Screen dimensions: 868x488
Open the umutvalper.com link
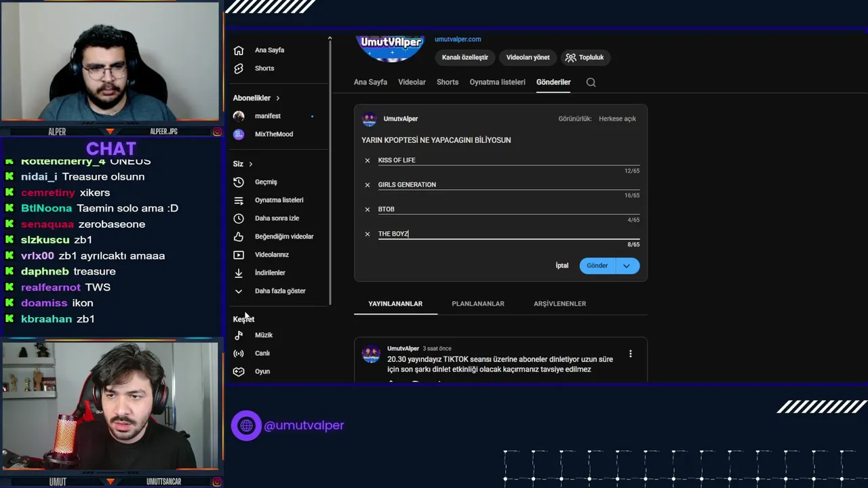[458, 39]
